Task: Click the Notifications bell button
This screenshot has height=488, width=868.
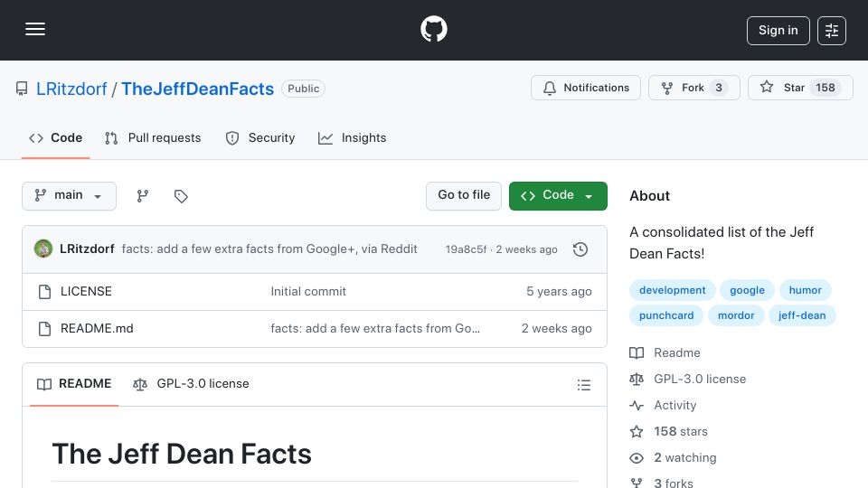Action: tap(586, 88)
